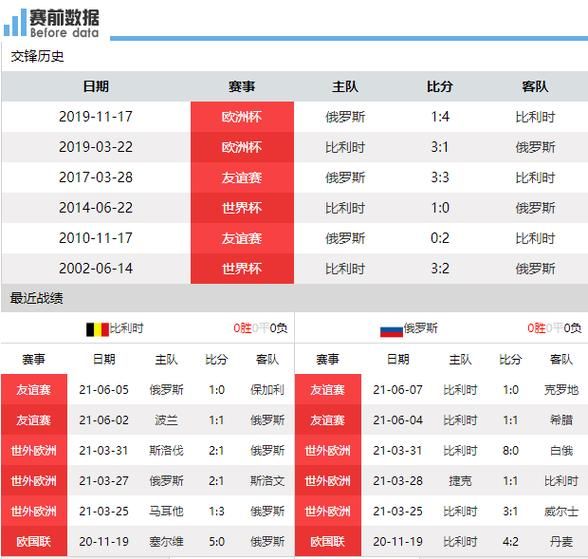Click the date 2002-06-14
Viewport: 588px width, 559px height.
tap(96, 268)
